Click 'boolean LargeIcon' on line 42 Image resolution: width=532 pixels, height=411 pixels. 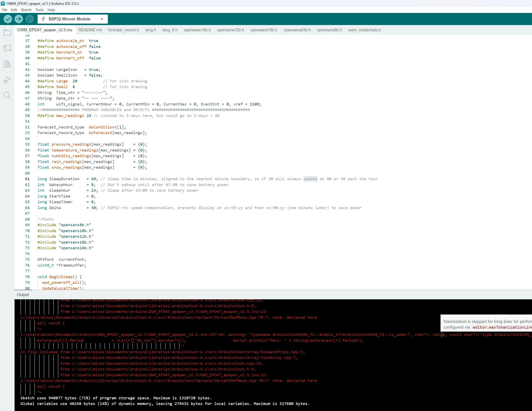click(57, 69)
